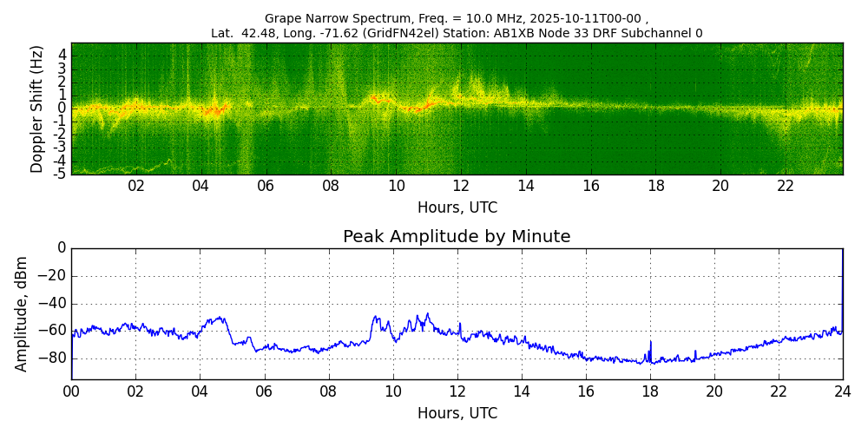Click the 24 hour tick on amplitude plot

(843, 391)
